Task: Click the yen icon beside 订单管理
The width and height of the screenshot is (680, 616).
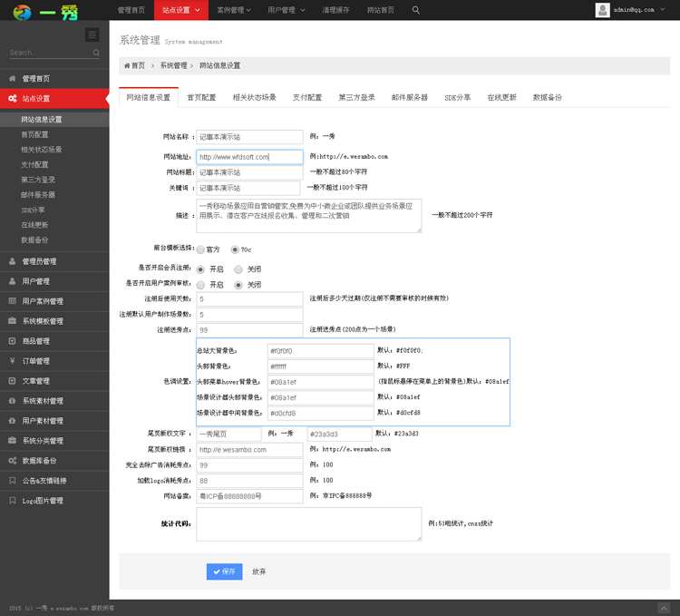Action: [x=12, y=361]
